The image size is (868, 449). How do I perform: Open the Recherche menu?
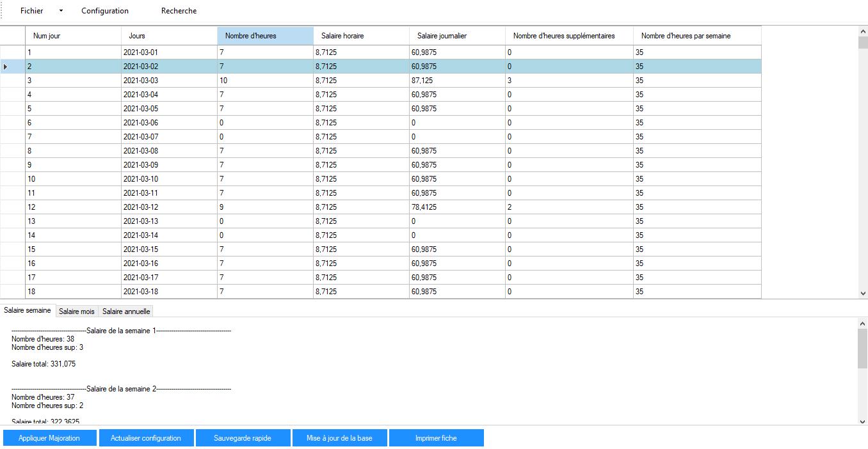pyautogui.click(x=179, y=11)
